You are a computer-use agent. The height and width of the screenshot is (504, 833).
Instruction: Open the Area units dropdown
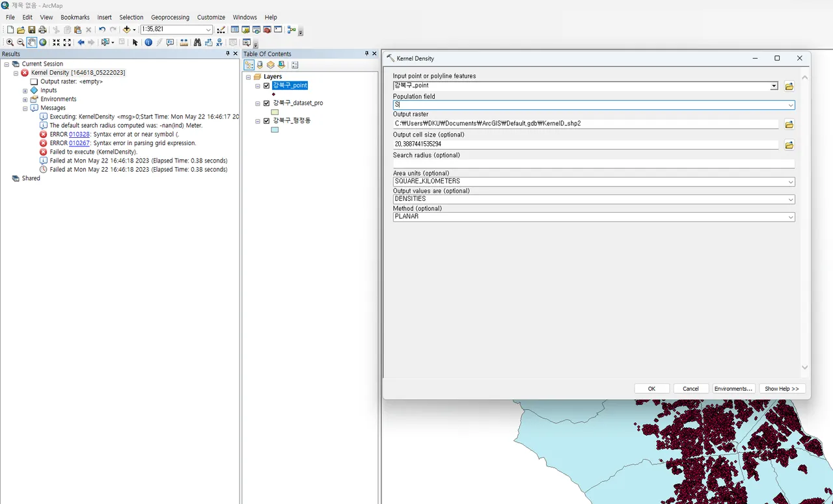[791, 182]
